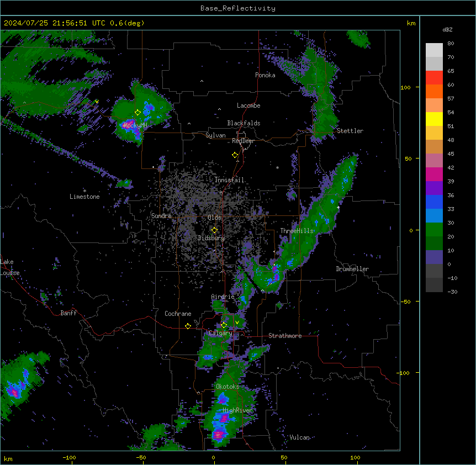Click the yellow diamond marker south of RedDeer
This screenshot has width=476, height=465.
pos(235,155)
